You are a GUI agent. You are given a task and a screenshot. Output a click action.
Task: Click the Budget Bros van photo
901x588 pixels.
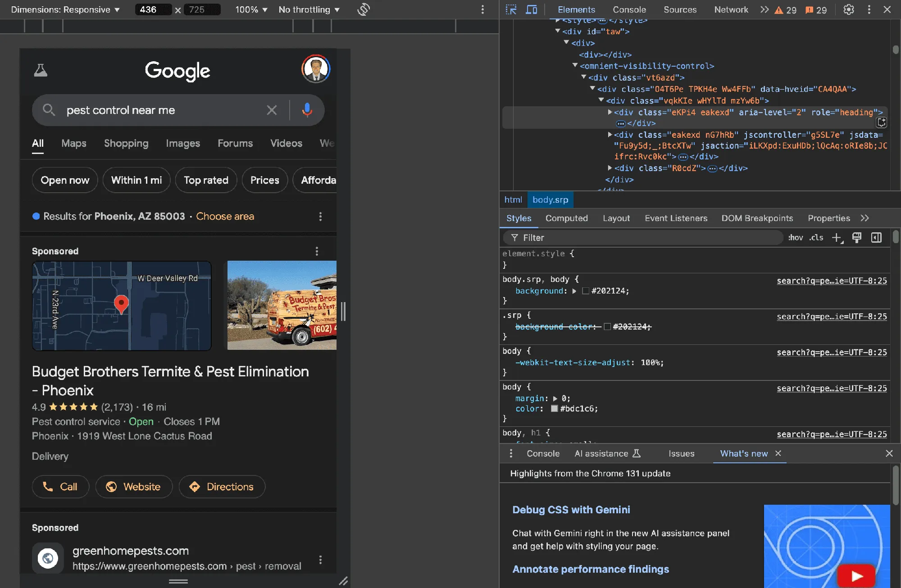[282, 305]
